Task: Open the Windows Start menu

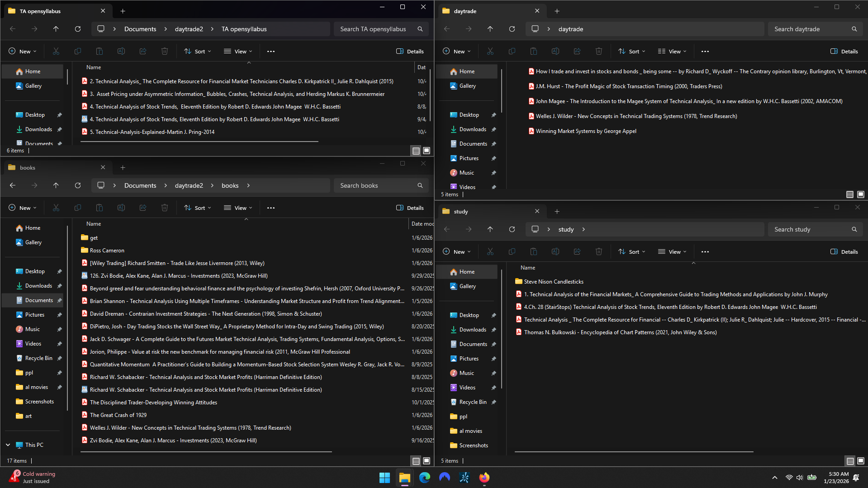Action: (384, 478)
